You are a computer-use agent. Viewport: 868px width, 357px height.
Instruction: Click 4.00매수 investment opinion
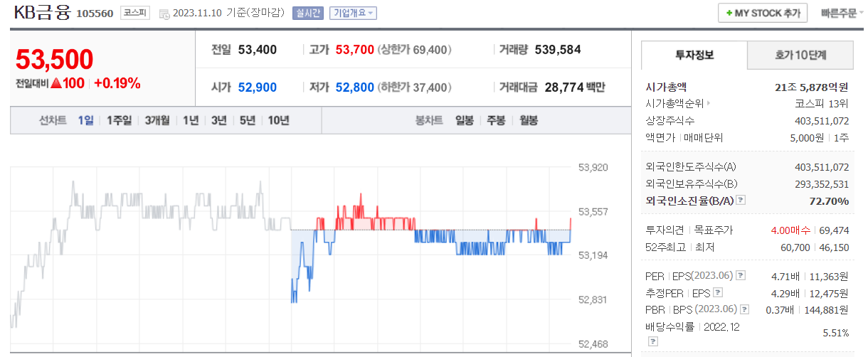[791, 230]
